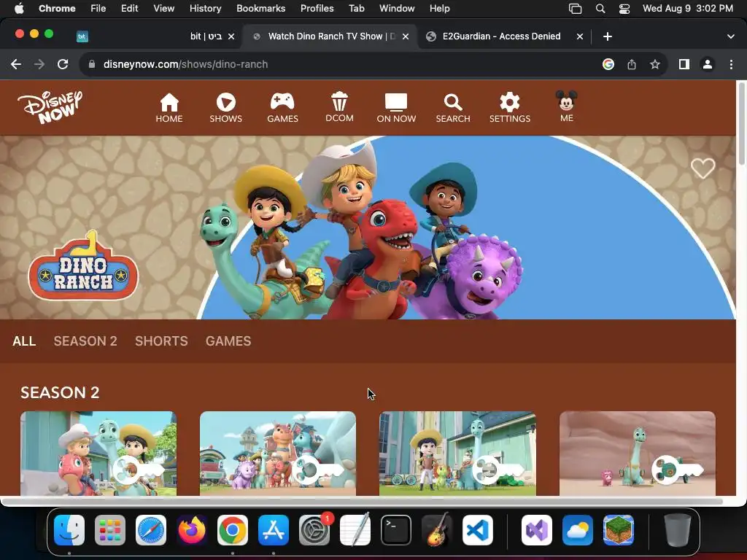
Task: Bookmark this page with star
Action: (655, 64)
